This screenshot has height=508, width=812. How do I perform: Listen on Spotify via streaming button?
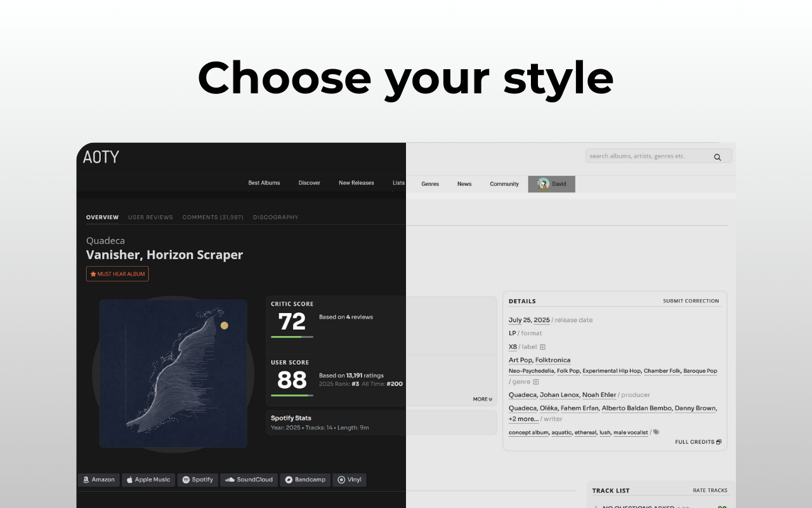[x=198, y=480]
